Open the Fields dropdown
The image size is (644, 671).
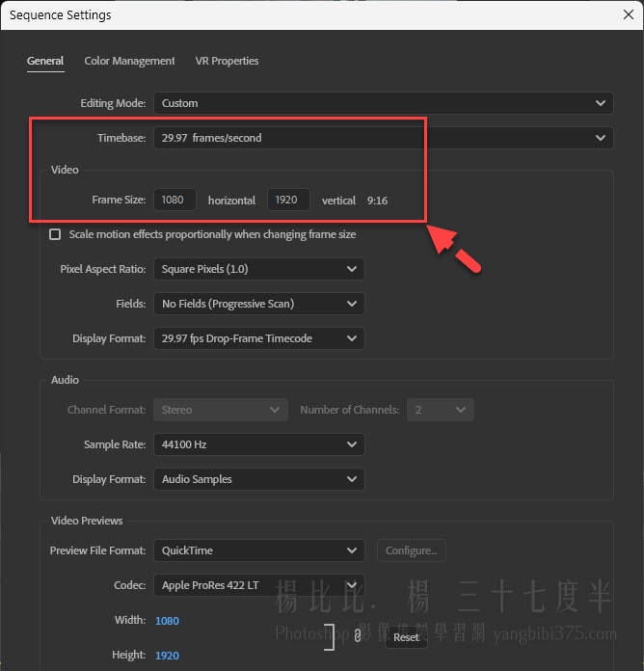tap(259, 304)
